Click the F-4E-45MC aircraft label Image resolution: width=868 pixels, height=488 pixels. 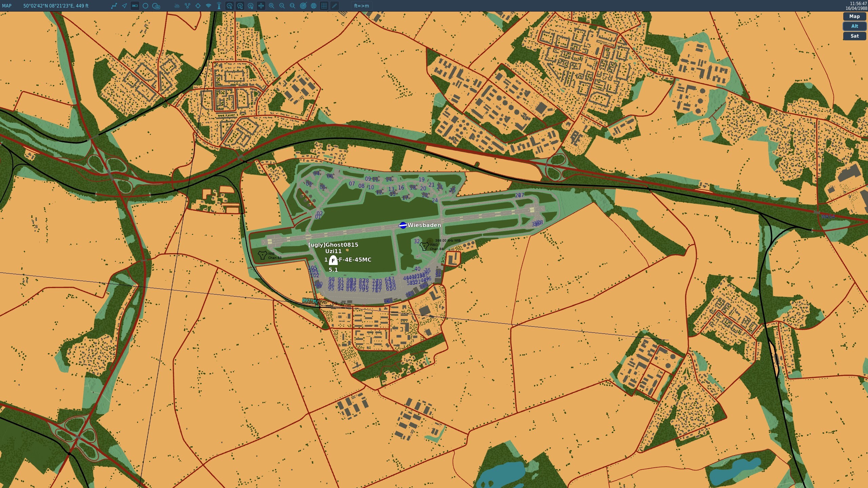pos(355,260)
